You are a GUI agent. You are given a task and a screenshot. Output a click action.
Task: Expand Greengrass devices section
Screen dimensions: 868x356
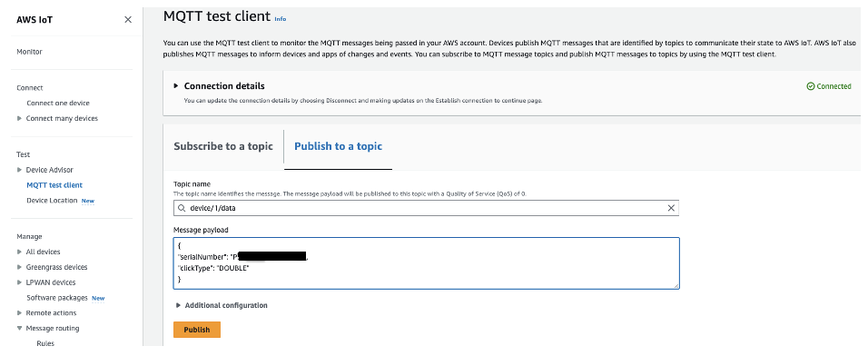[x=20, y=267]
